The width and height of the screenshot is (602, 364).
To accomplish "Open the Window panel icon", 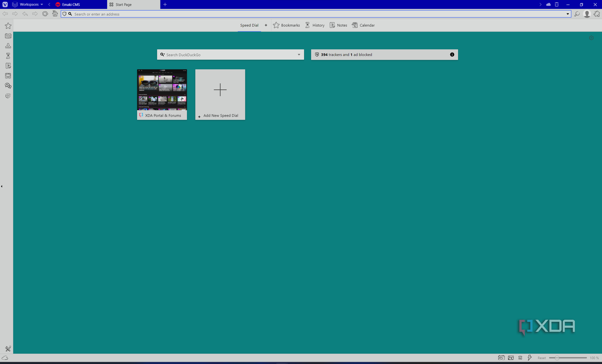I will [8, 75].
